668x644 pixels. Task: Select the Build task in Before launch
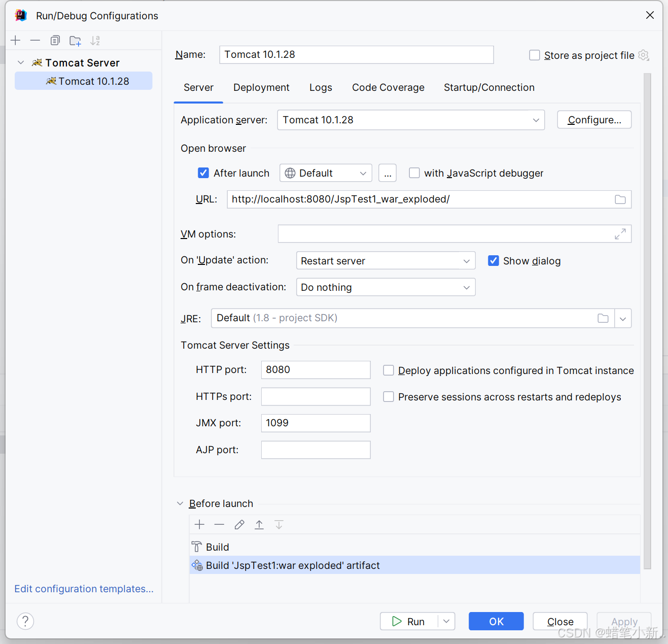[414, 547]
